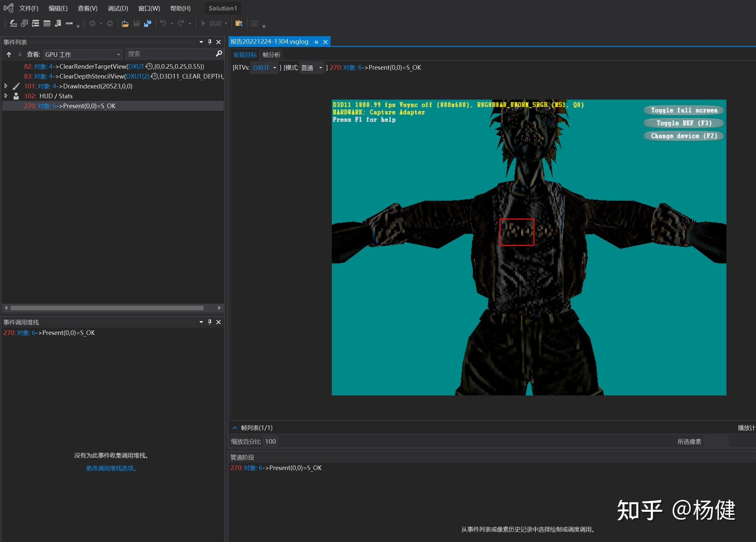Open the RTVs DXUT dropdown

click(275, 68)
